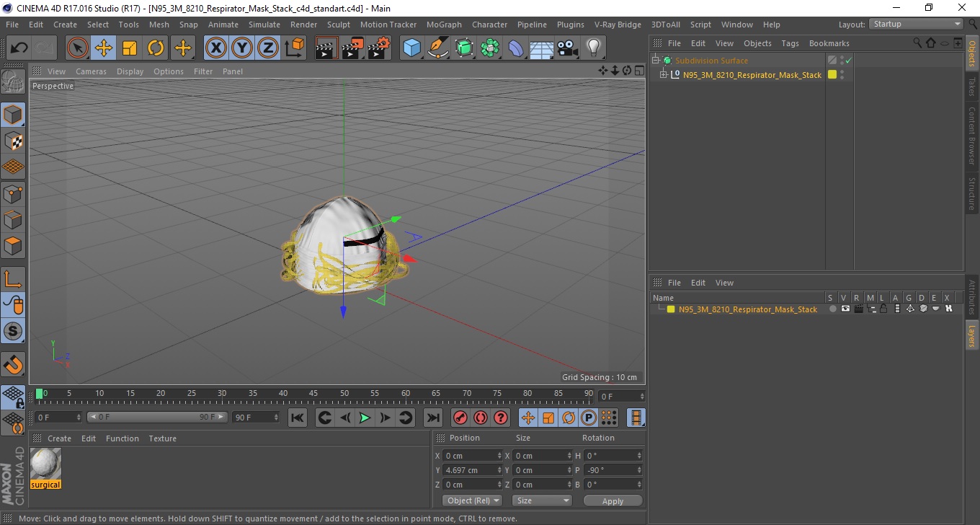This screenshot has height=525, width=980.
Task: Activate the Move tool
Action: click(104, 48)
